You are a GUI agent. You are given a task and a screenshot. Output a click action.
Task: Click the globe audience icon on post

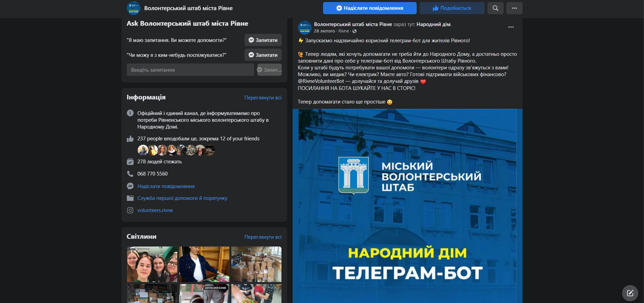[x=354, y=31]
